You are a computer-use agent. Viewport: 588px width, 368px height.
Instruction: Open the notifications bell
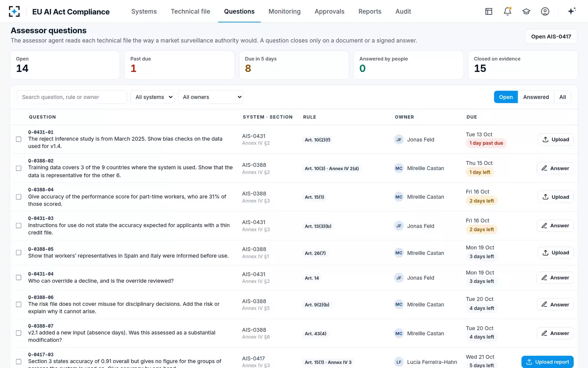(508, 11)
